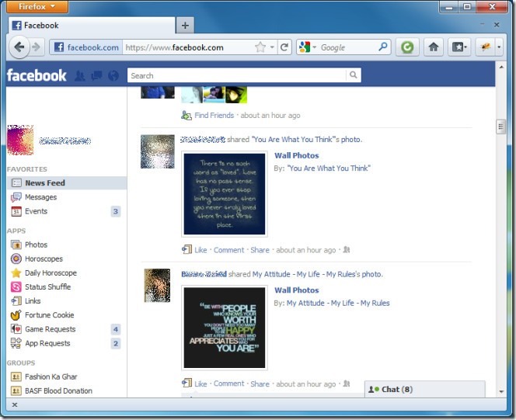Image resolution: width=516 pixels, height=420 pixels.
Task: Click the Game Requests count badge 4
Action: [x=116, y=329]
